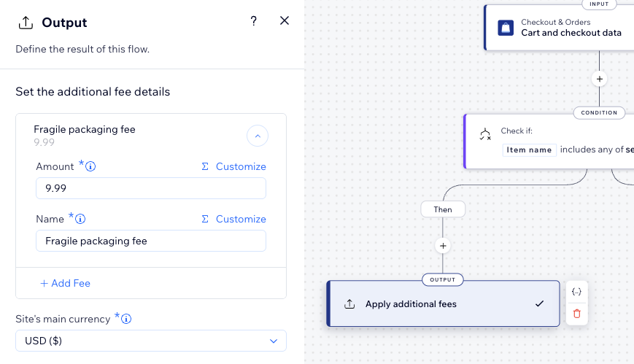634x364 pixels.
Task: Customize the Name value
Action: [233, 219]
